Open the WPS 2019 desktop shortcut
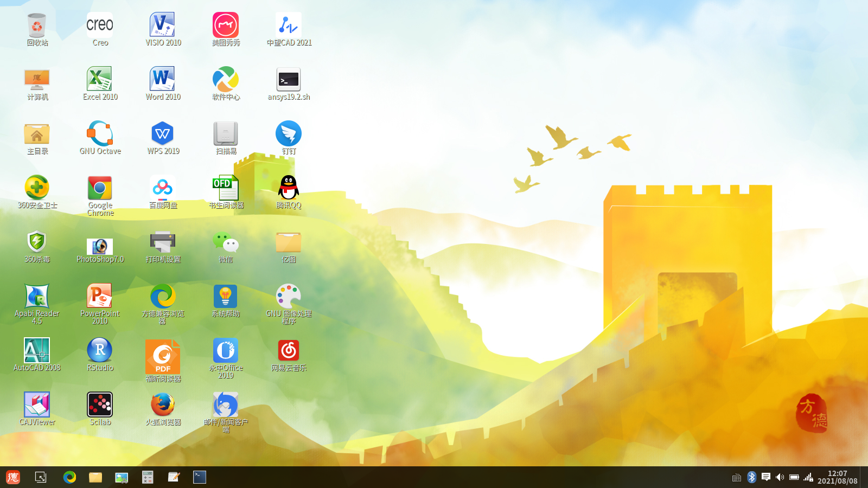The image size is (868, 488). [x=163, y=134]
